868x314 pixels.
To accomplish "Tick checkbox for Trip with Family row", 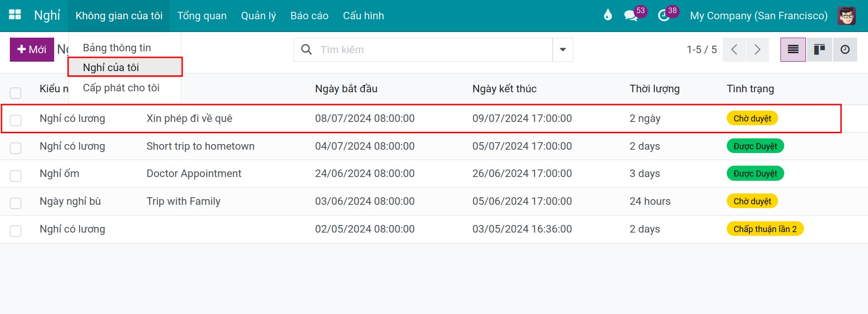I will click(16, 203).
